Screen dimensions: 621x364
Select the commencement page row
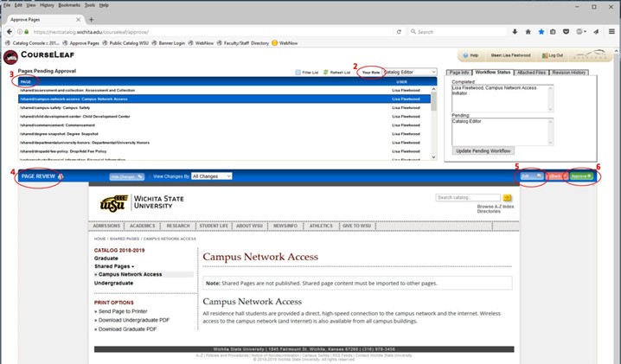point(224,125)
